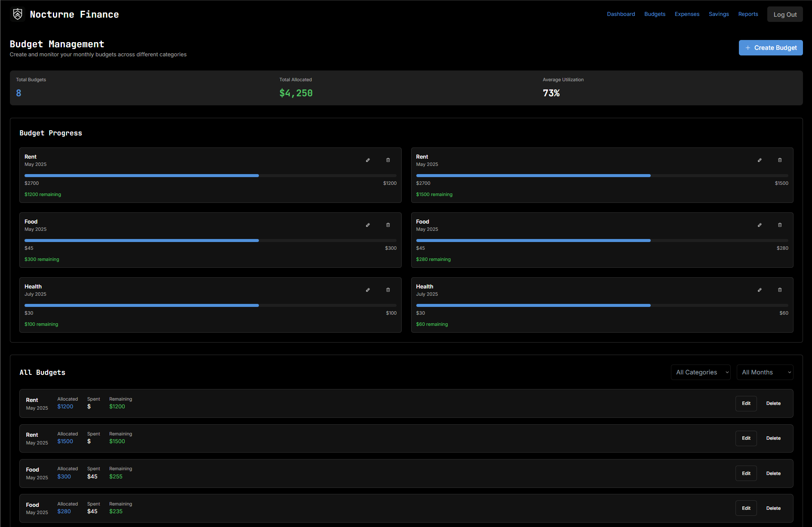Open the Reports page
The image size is (812, 527).
click(x=748, y=14)
